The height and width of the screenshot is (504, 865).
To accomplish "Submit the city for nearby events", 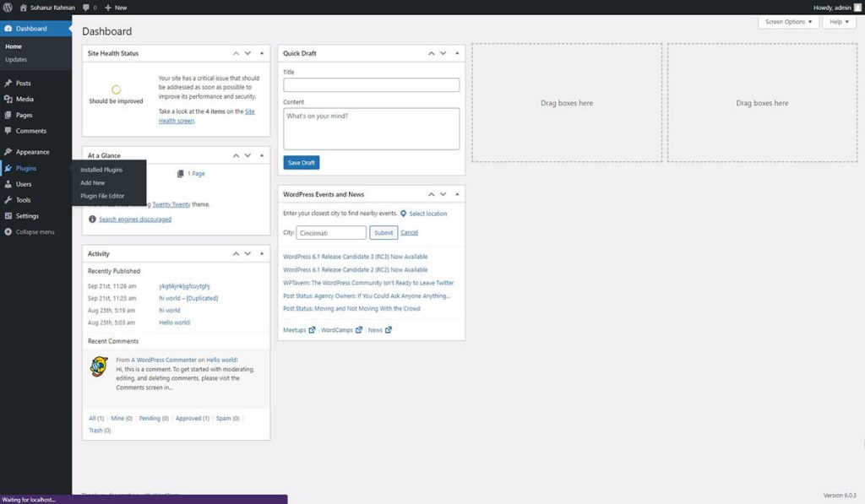I will [x=384, y=233].
